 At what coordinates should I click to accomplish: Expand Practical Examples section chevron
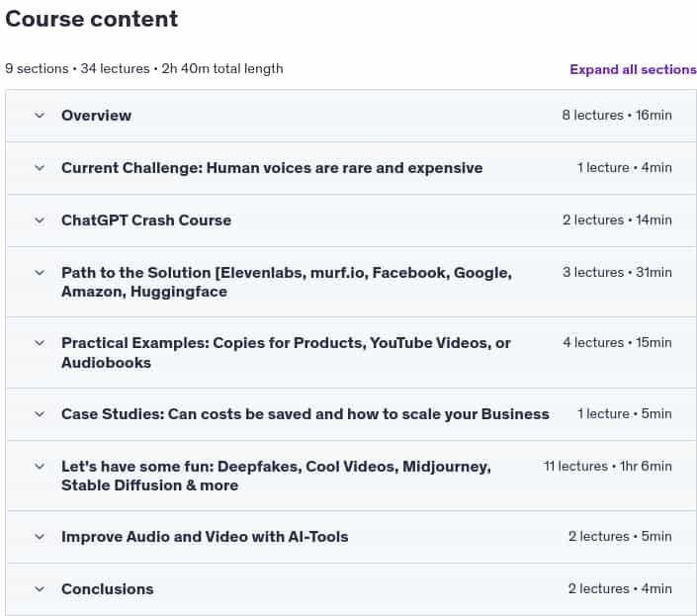point(40,343)
